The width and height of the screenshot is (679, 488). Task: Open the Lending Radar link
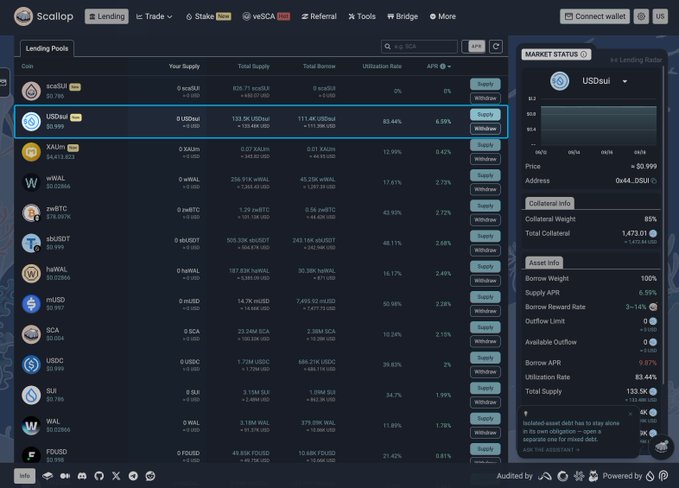(x=636, y=60)
